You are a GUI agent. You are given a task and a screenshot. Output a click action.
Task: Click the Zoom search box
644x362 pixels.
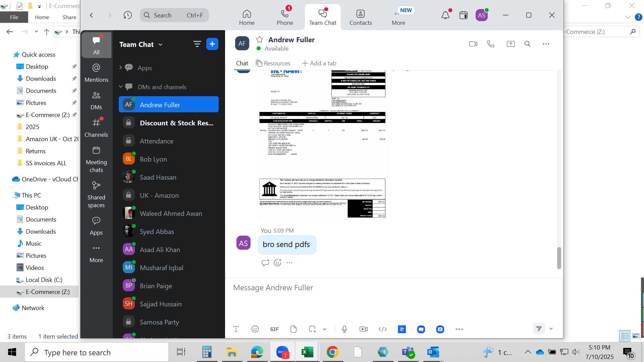click(174, 15)
